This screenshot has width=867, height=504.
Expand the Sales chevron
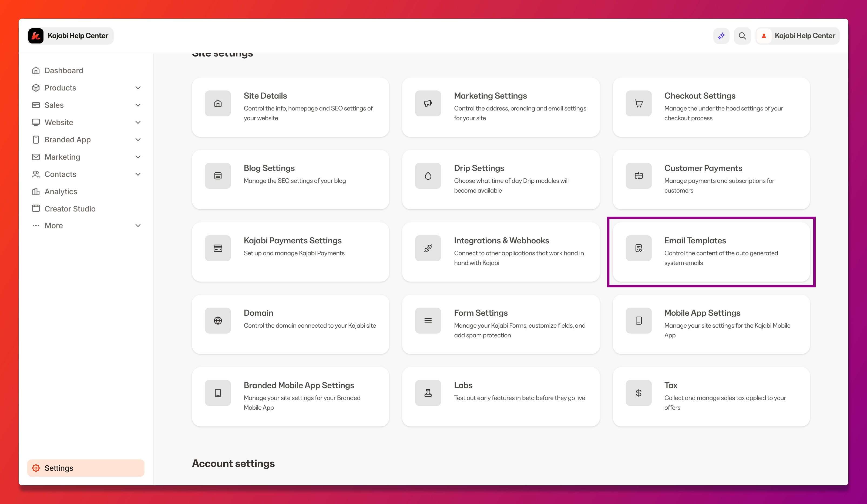pyautogui.click(x=138, y=105)
